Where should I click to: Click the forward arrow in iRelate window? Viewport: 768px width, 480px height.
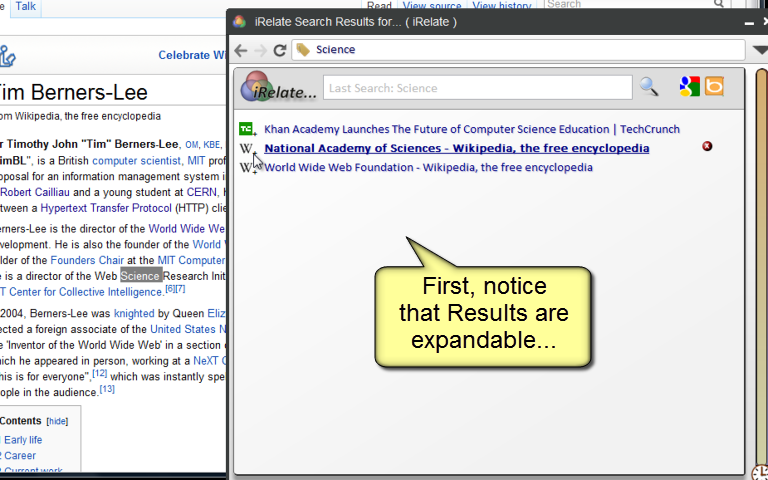click(261, 50)
